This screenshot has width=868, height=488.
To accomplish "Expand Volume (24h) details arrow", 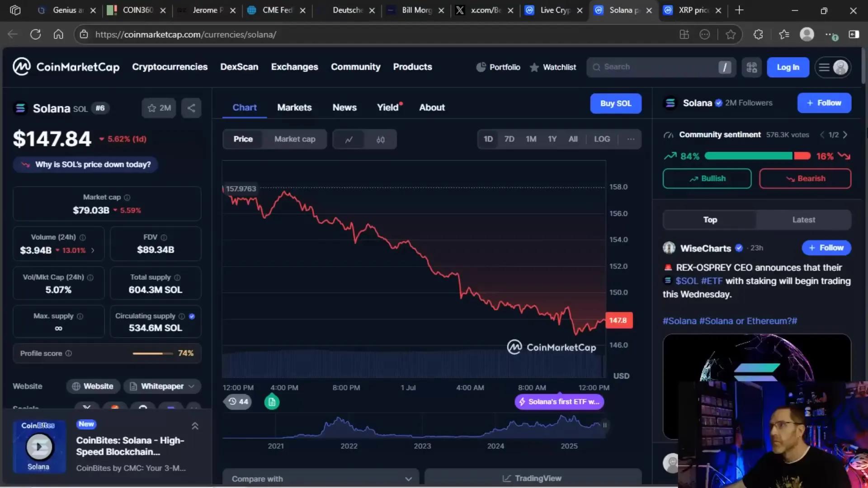I will (93, 250).
